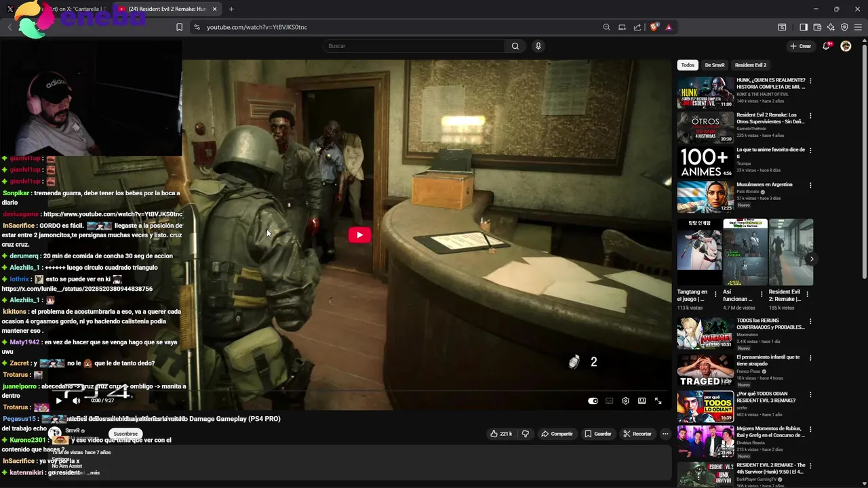Seek along the video progress bar
868x488 pixels.
click(x=359, y=391)
